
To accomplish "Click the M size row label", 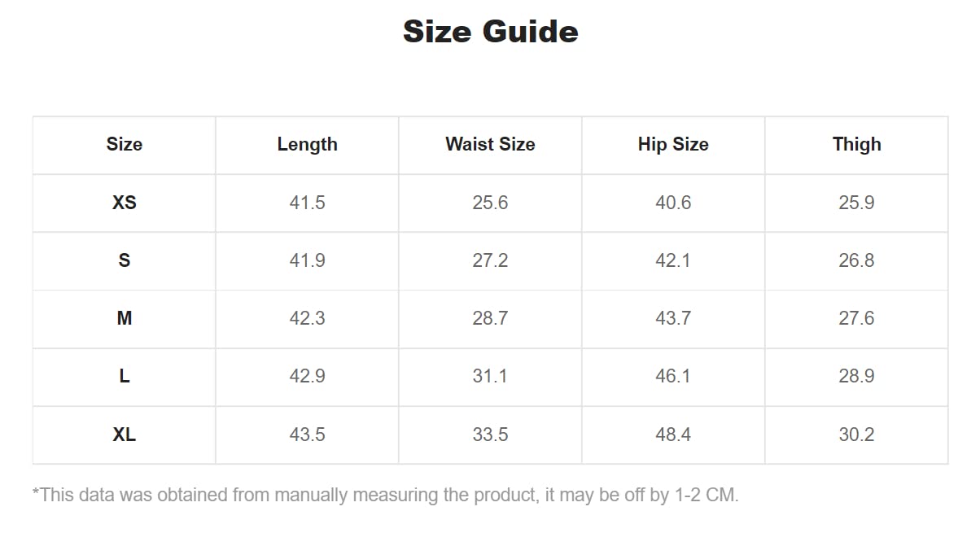I will [124, 318].
